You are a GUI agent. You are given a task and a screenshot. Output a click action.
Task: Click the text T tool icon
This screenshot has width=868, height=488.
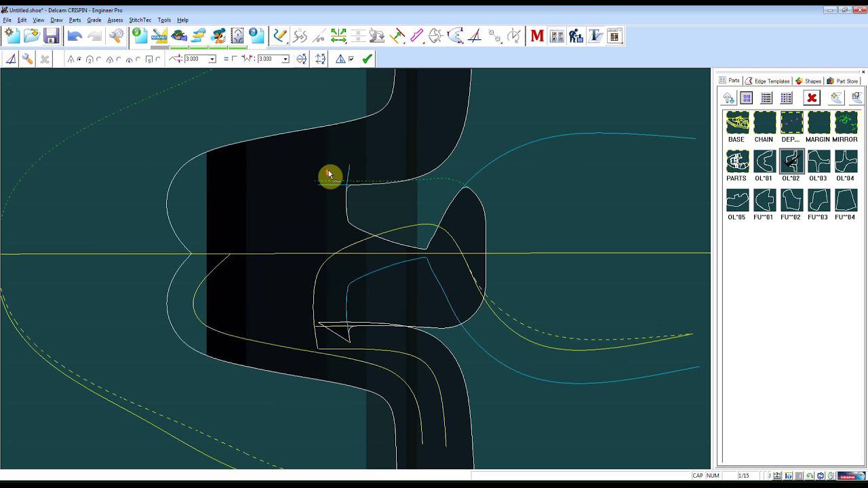coord(595,36)
